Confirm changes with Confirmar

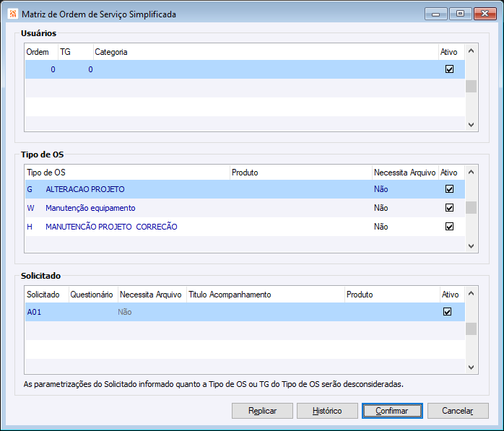391,411
